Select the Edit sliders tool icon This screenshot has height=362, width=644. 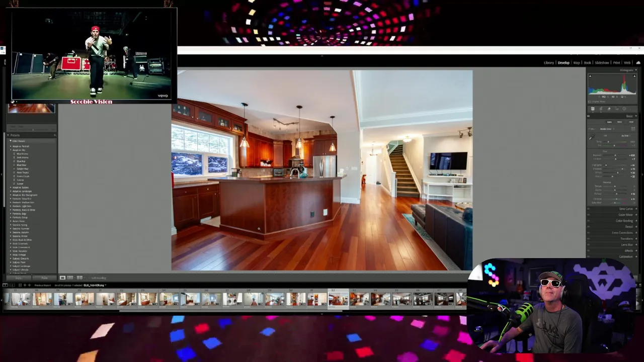[x=593, y=109]
